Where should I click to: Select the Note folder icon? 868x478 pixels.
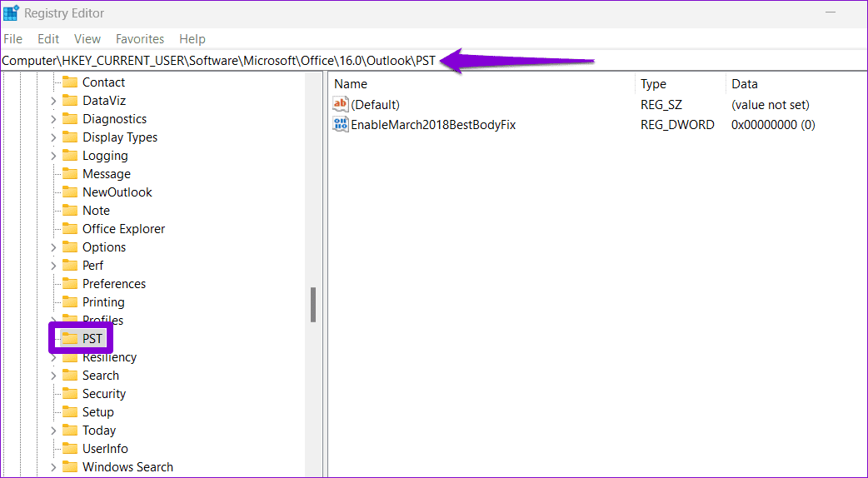(x=70, y=210)
